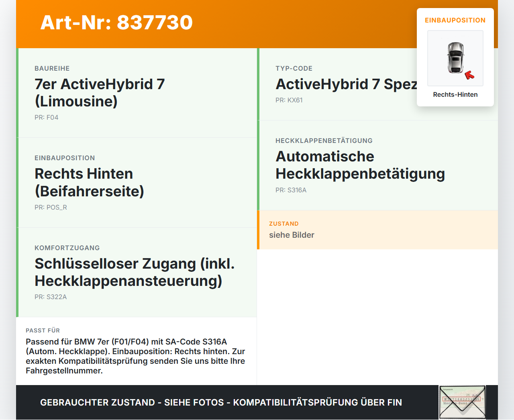Screen dimensions: 514x420
Task: Click the orange EINBAUPOSITION card title
Action: (x=455, y=20)
